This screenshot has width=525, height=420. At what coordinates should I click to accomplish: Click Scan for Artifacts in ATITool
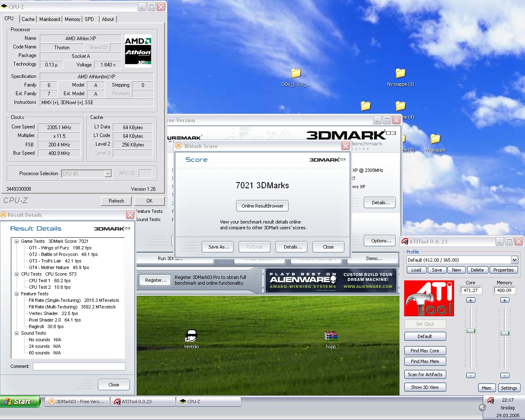pyautogui.click(x=425, y=374)
